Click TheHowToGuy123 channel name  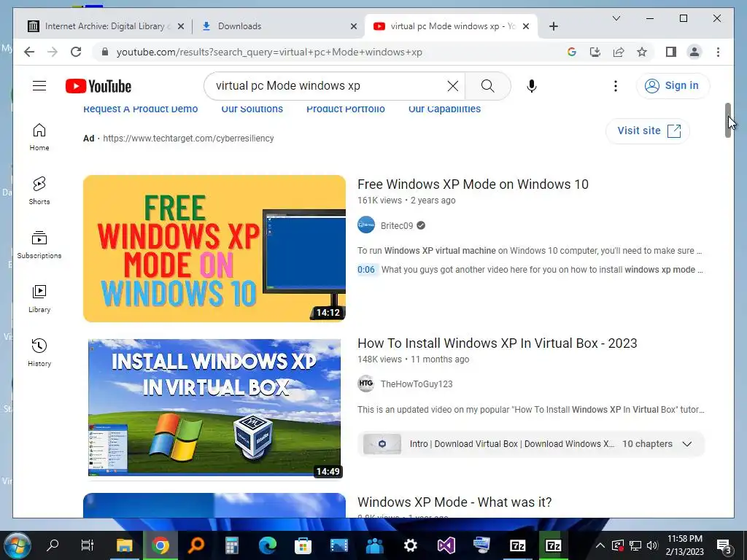pos(417,384)
